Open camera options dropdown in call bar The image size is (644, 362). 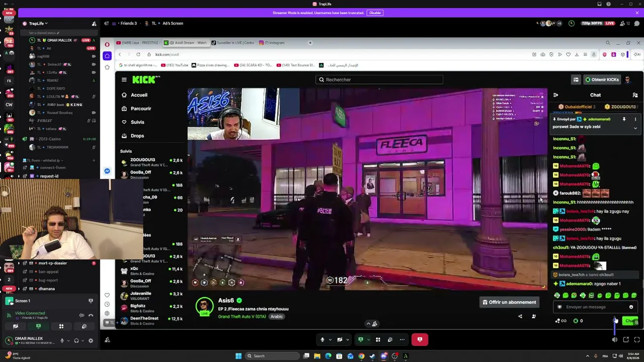[348, 340]
